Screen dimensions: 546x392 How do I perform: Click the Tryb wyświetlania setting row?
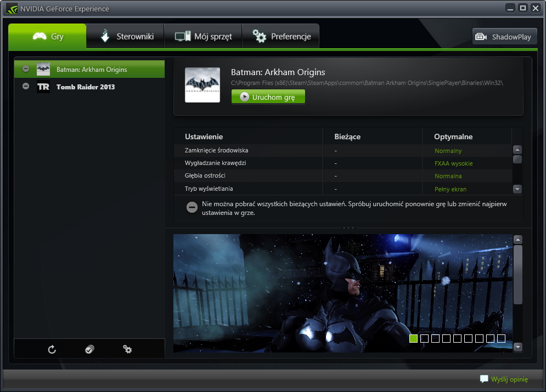tap(343, 189)
